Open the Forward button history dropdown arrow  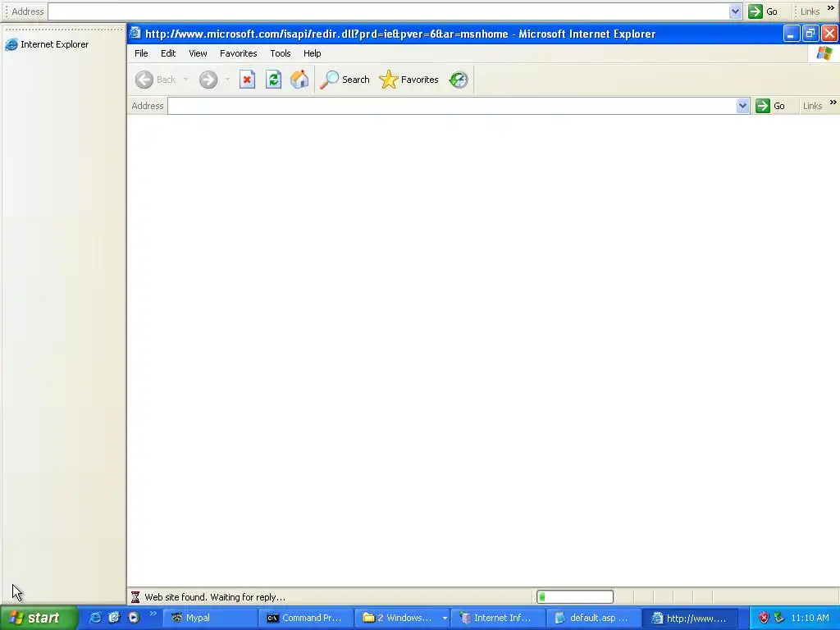tap(227, 80)
